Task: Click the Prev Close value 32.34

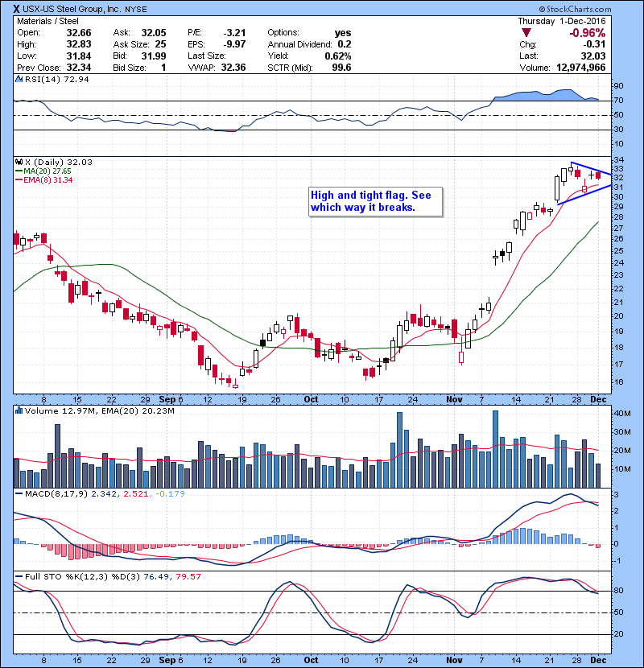Action: click(x=79, y=68)
